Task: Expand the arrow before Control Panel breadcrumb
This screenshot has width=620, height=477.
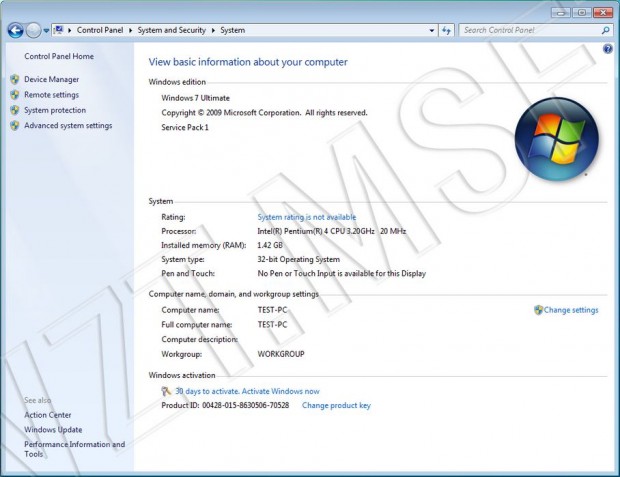Action: click(x=70, y=30)
